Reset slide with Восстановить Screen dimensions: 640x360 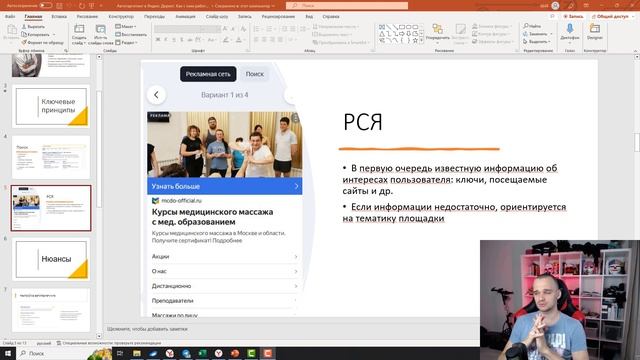tap(131, 34)
